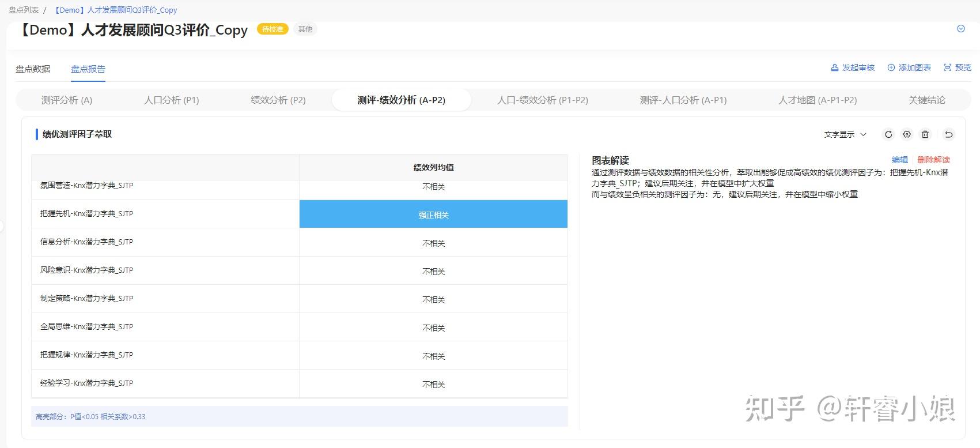Screen dimensions: 980x448
Task: Switch to 人口-绩效分析 (P1-P2) tab
Action: 543,100
